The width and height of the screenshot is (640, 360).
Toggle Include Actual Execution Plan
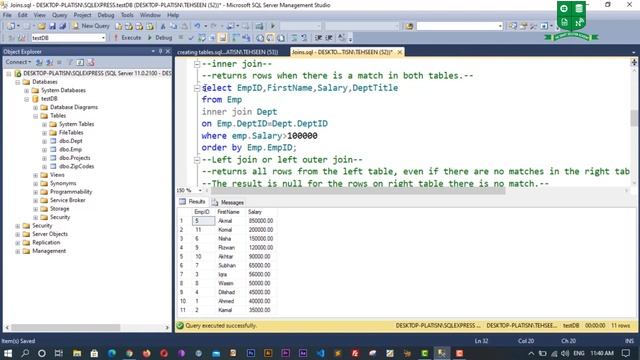tap(236, 38)
